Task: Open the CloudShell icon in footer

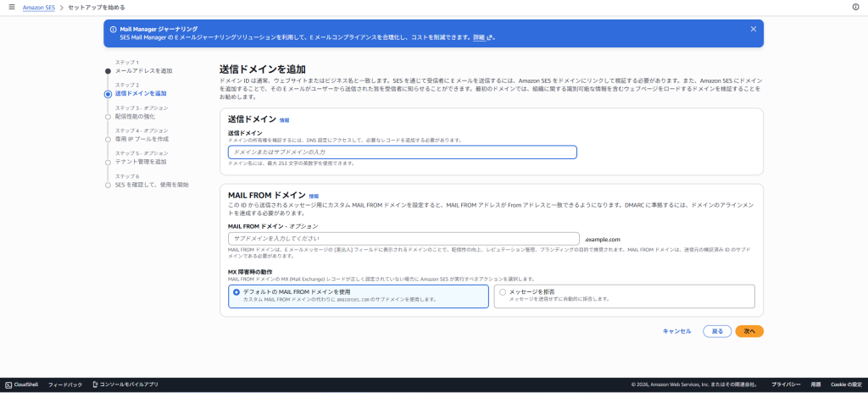Action: tap(8, 385)
